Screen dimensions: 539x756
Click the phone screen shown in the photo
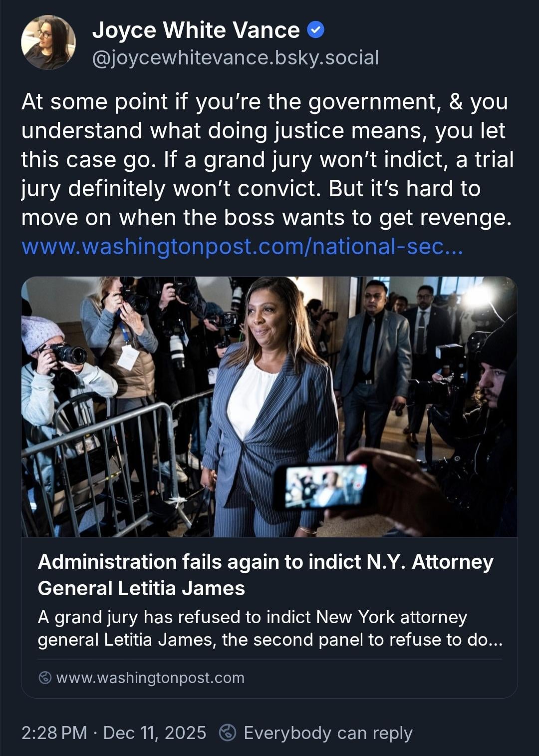[324, 485]
